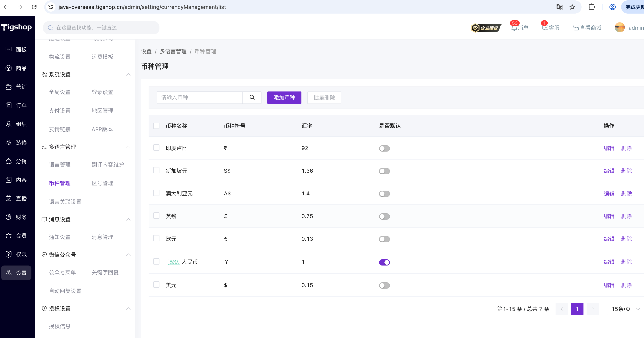Click the 批量删除 button
The height and width of the screenshot is (338, 644).
[324, 97]
